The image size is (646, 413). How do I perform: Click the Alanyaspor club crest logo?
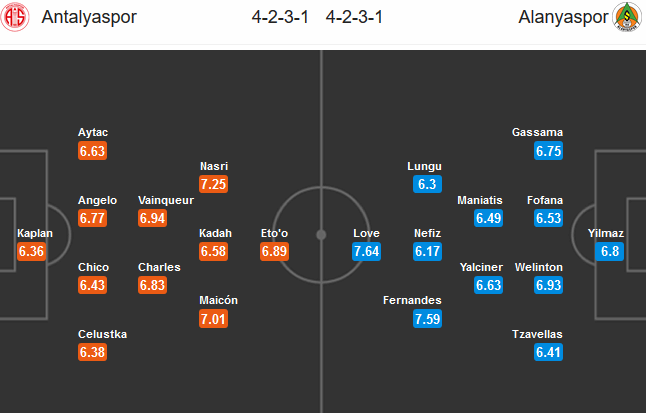[x=627, y=17]
